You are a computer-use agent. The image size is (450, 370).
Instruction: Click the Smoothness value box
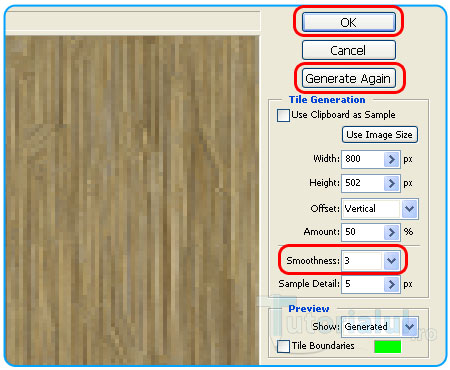click(362, 261)
